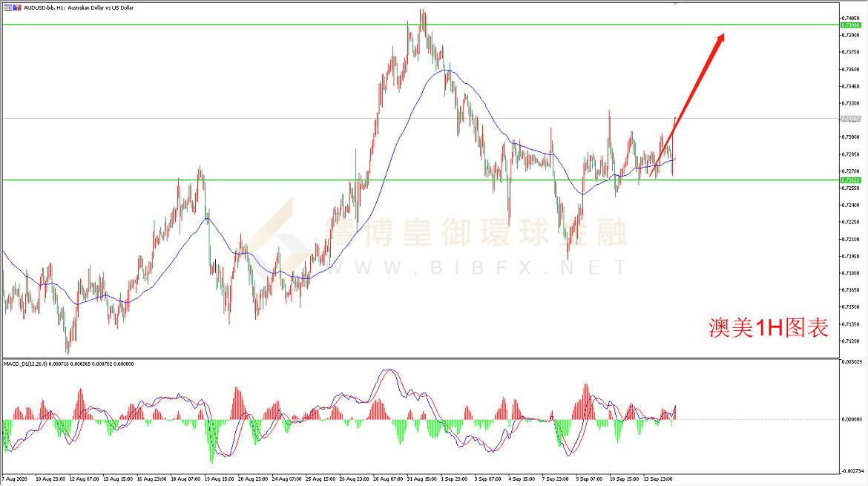Click the green 0.72620 price tag

(850, 180)
